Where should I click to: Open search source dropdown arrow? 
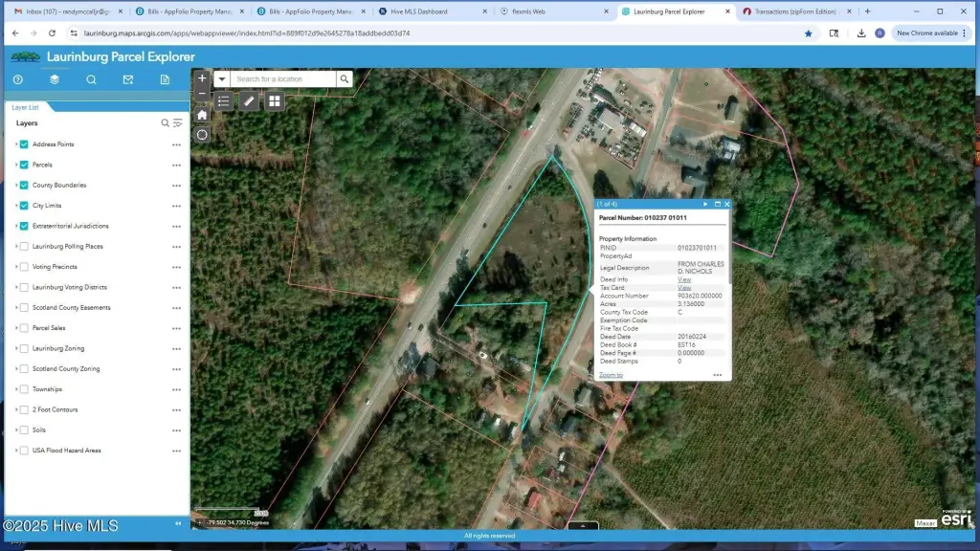pyautogui.click(x=222, y=79)
